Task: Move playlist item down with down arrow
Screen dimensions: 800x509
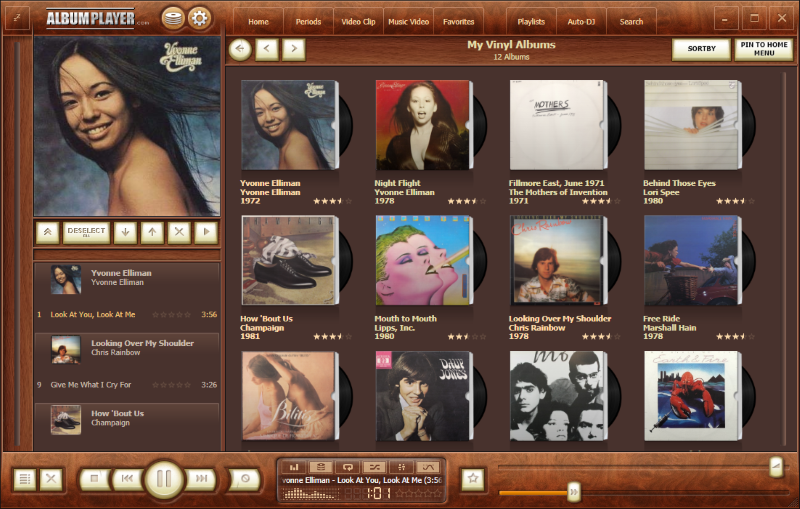Action: pyautogui.click(x=125, y=232)
